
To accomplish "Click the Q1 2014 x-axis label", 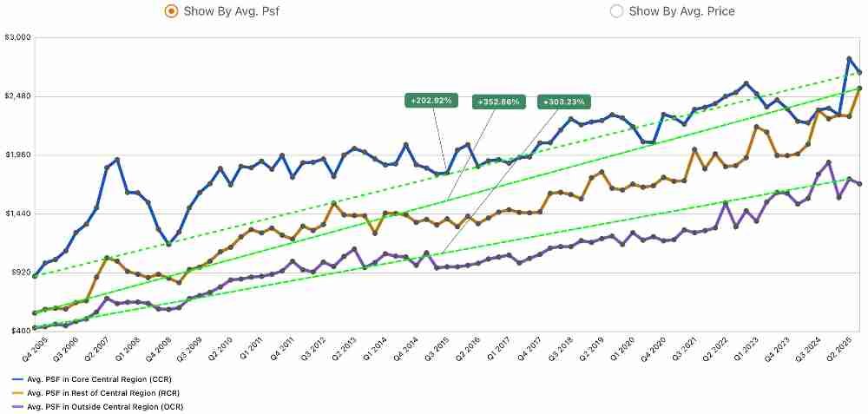I will (x=374, y=349).
